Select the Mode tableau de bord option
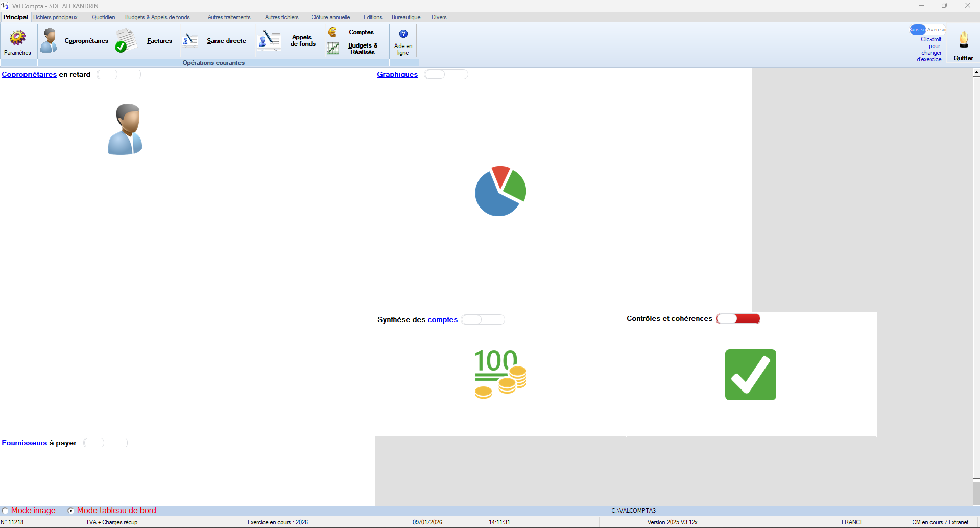The height and width of the screenshot is (528, 980). tap(71, 511)
